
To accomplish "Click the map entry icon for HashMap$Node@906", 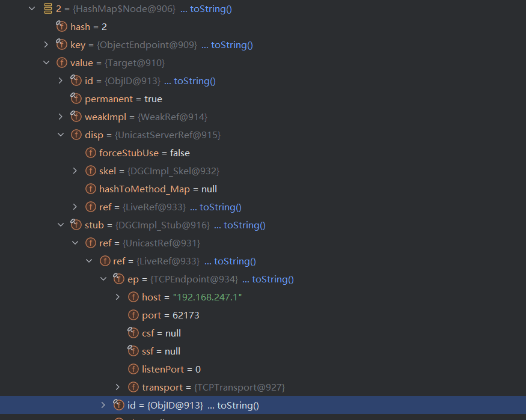I will pyautogui.click(x=47, y=8).
